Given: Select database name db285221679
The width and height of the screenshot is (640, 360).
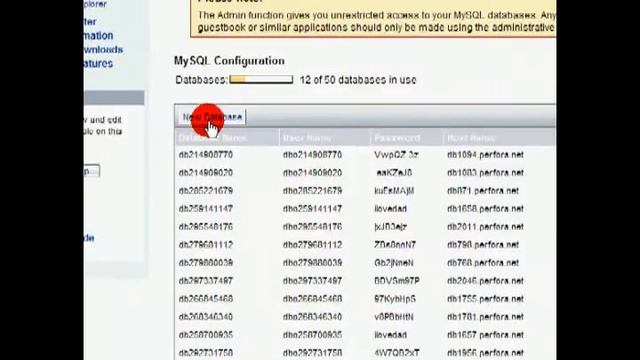Looking at the screenshot, I should (x=206, y=191).
